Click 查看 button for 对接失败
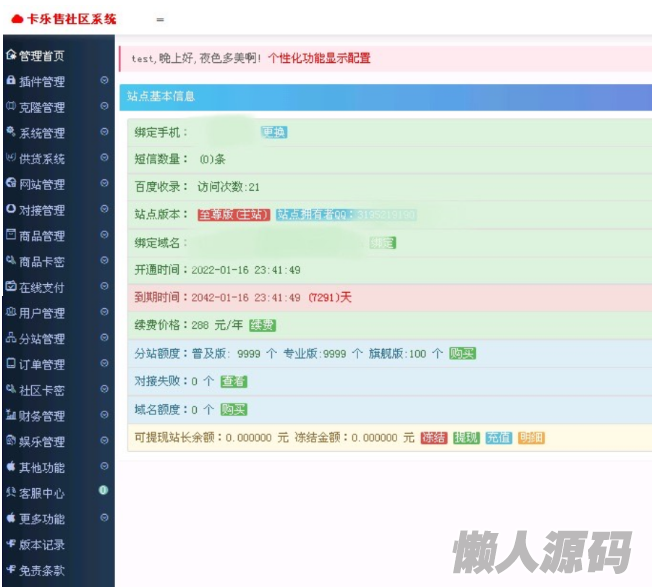 234,381
